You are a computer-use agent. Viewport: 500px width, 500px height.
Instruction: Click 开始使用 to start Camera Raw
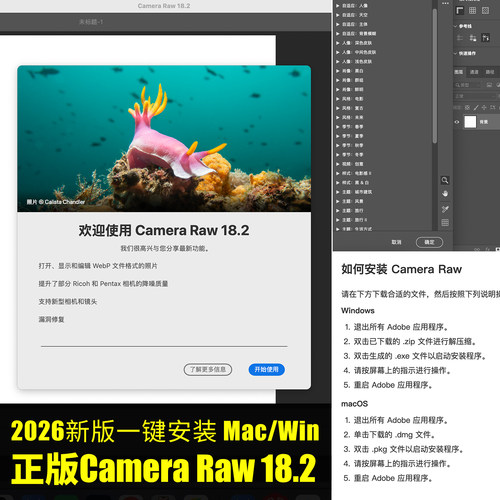pos(267,369)
